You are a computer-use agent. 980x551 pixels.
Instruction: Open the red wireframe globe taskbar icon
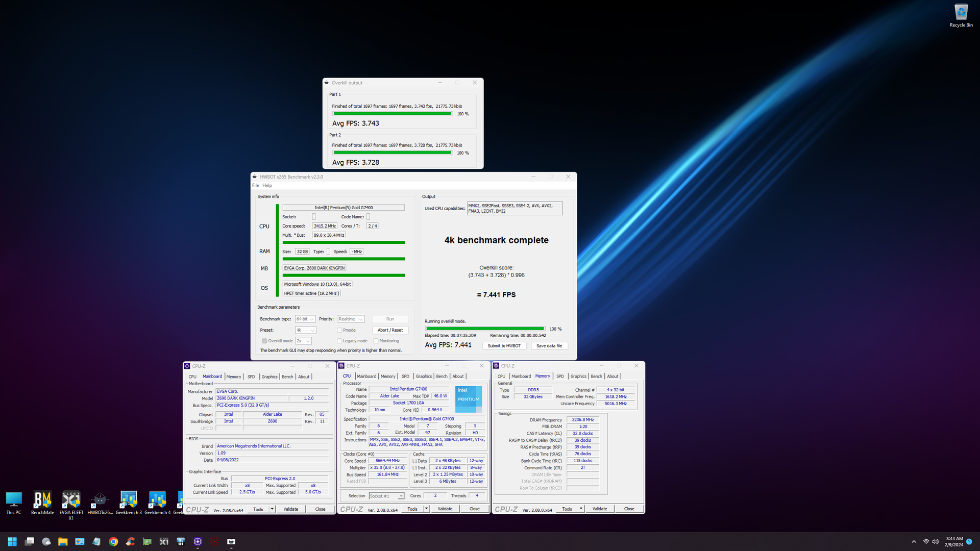point(214,541)
